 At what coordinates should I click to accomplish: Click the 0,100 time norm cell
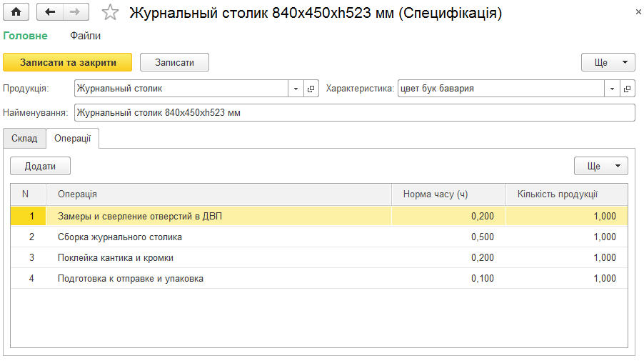click(x=448, y=278)
